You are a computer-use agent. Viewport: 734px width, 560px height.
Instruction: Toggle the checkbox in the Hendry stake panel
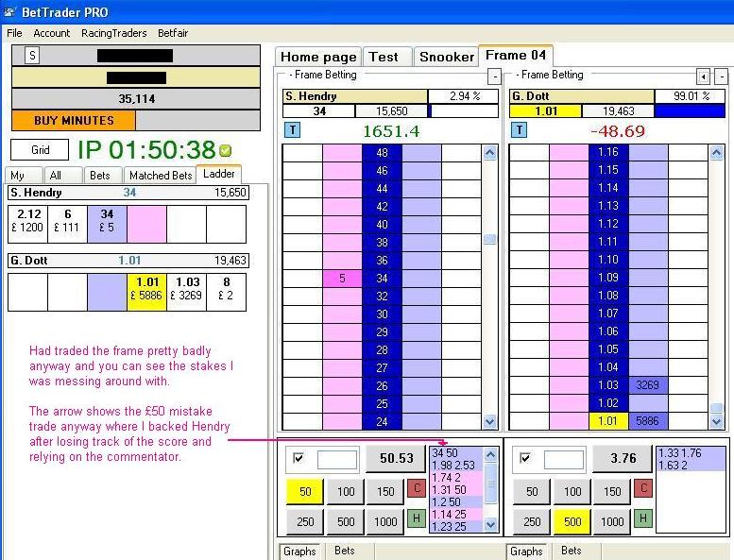298,458
